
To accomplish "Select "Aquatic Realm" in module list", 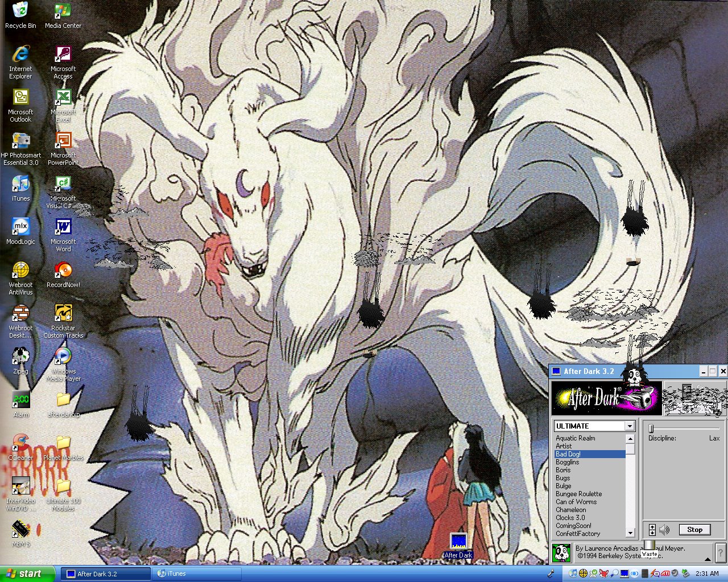I will tap(576, 438).
